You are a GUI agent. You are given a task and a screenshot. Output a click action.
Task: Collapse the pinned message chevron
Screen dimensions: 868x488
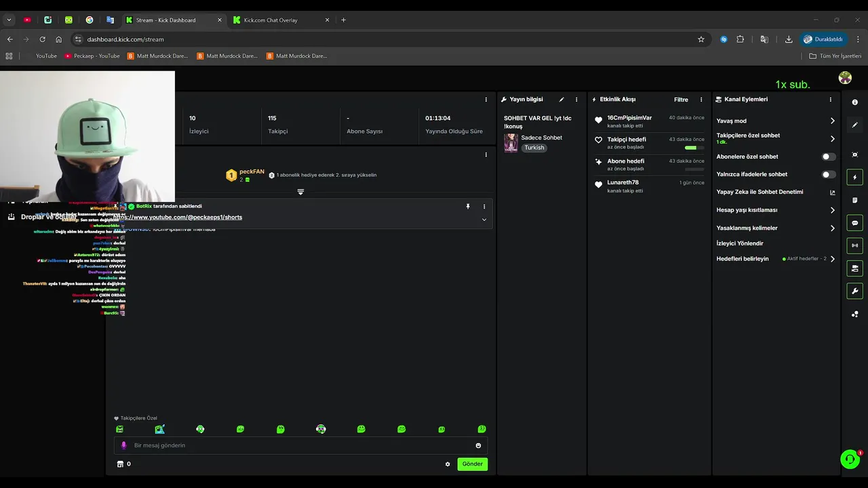484,220
